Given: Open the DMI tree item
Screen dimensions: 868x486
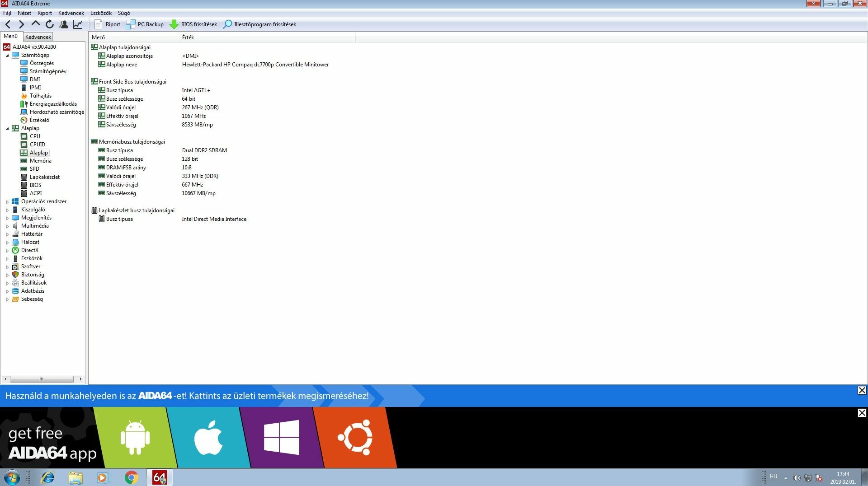Looking at the screenshot, I should coord(35,79).
